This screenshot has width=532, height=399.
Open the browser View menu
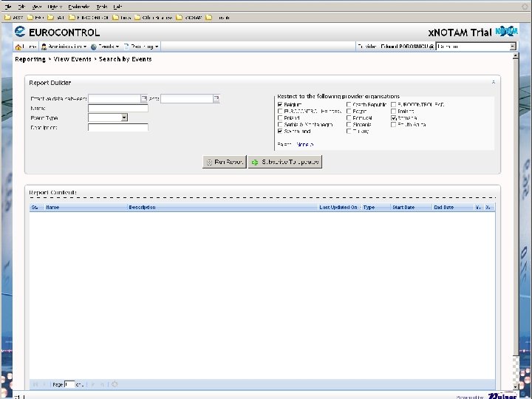pos(36,7)
